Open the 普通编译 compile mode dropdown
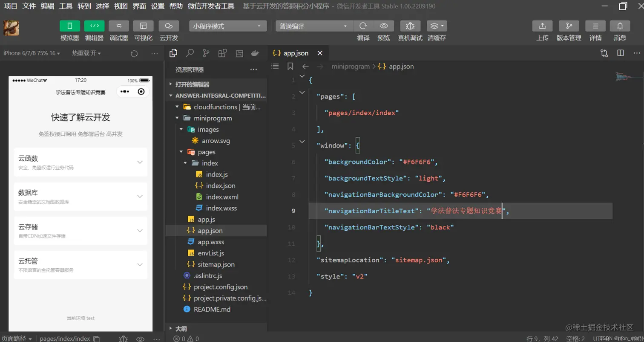The height and width of the screenshot is (342, 644). (314, 26)
